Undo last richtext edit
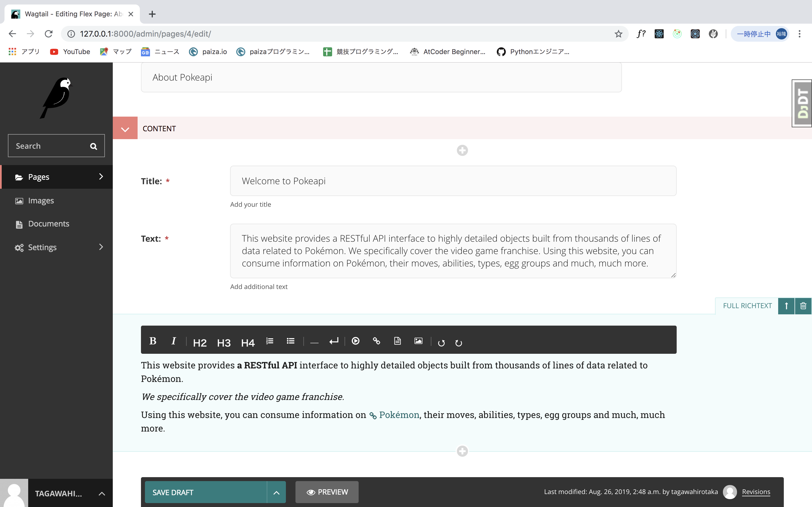Image resolution: width=812 pixels, height=507 pixels. 441,343
